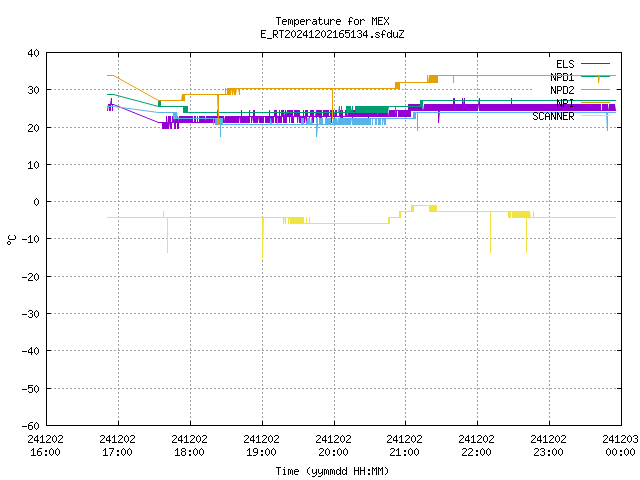
Task: Click the yellow SCANNER spike near 19:00
Action: point(263,238)
